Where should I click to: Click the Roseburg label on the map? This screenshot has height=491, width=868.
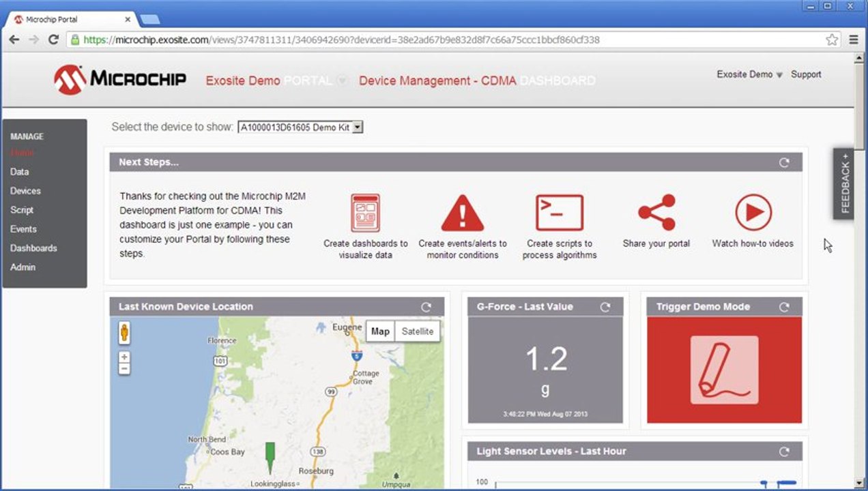pos(316,471)
